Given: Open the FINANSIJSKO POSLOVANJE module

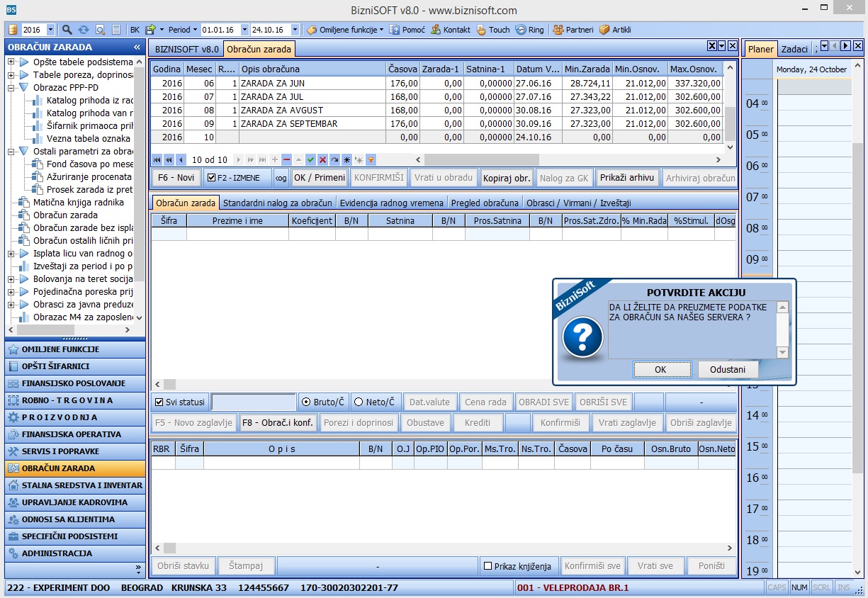Looking at the screenshot, I should 74,383.
